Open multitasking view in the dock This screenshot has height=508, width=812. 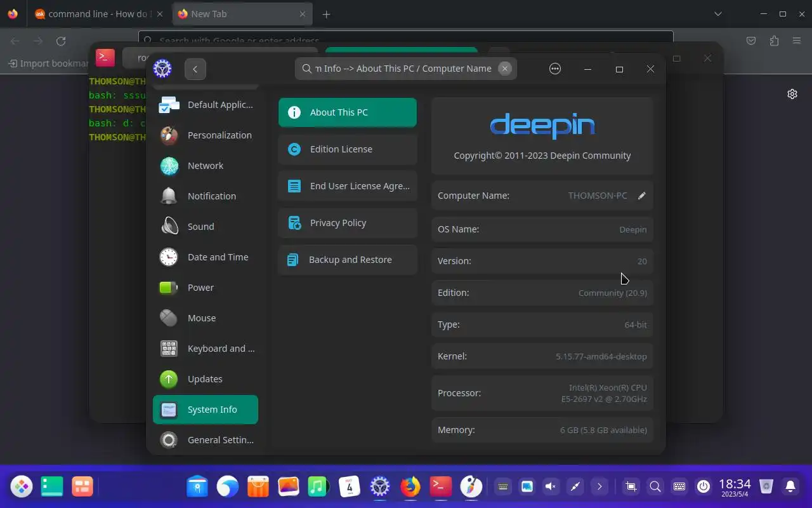(x=82, y=487)
